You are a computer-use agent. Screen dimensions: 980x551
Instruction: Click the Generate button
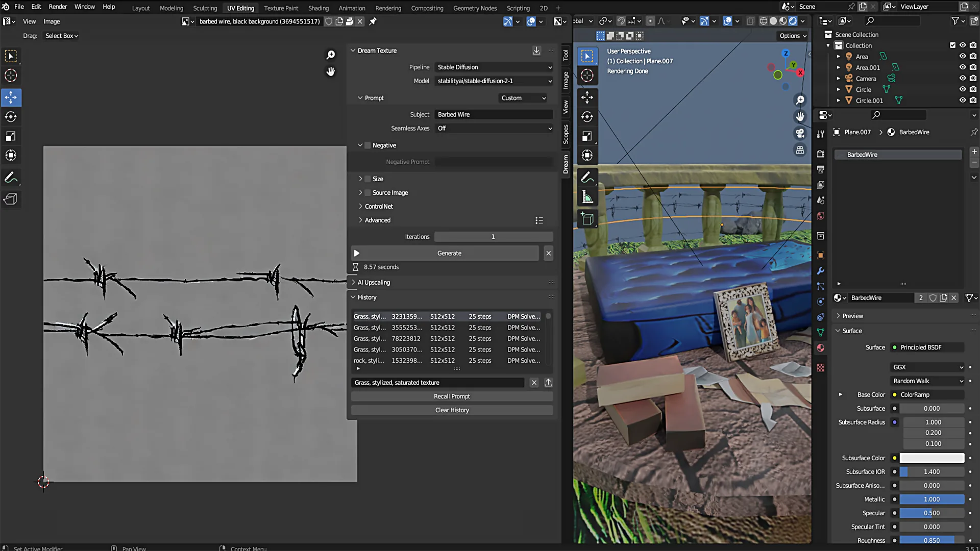(x=449, y=253)
